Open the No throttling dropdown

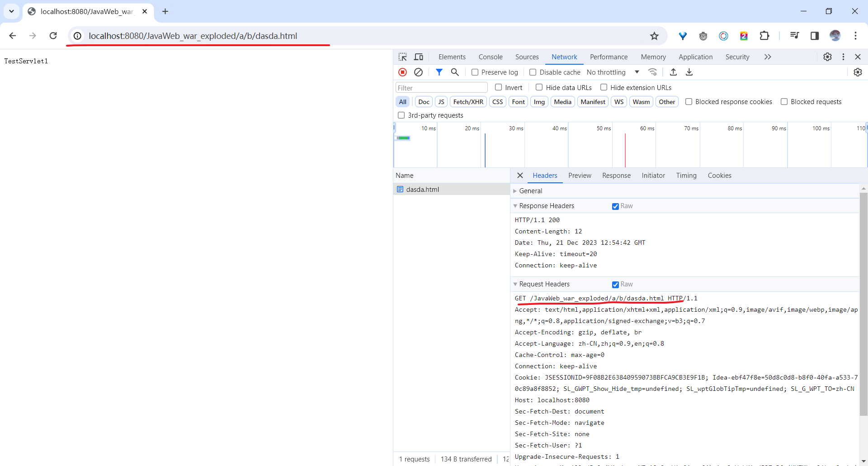(x=613, y=72)
